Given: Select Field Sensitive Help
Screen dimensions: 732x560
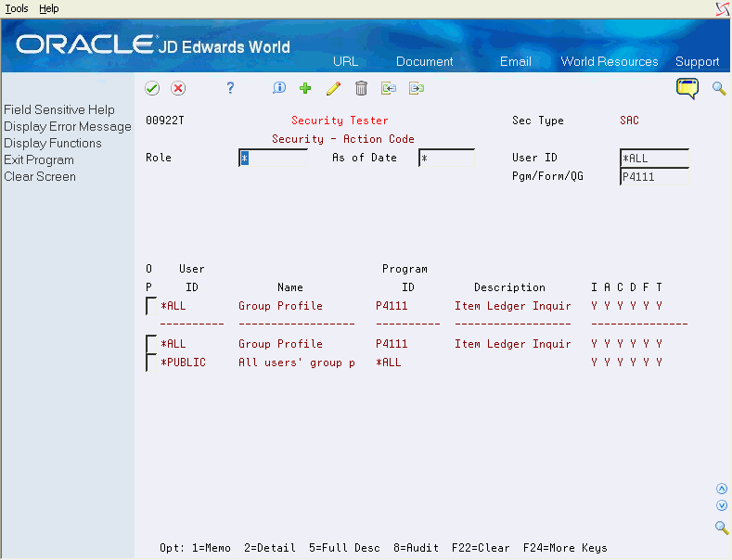Looking at the screenshot, I should pyautogui.click(x=59, y=109).
